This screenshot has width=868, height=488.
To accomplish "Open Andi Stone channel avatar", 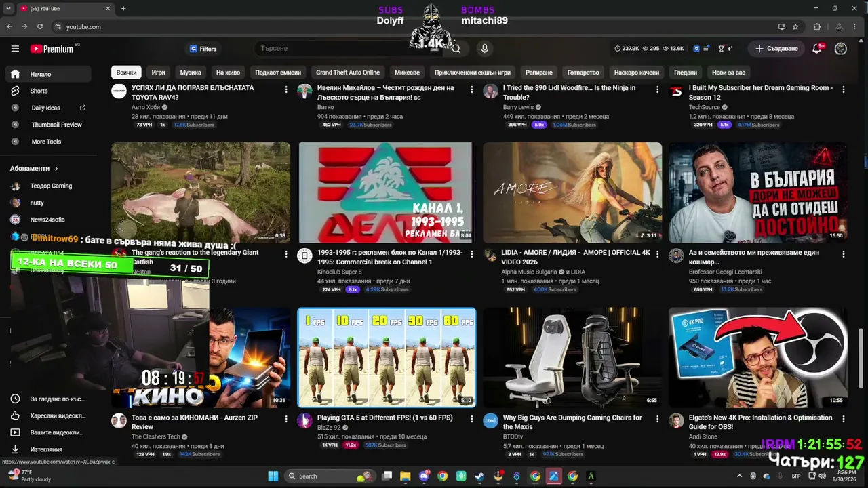I will click(676, 421).
